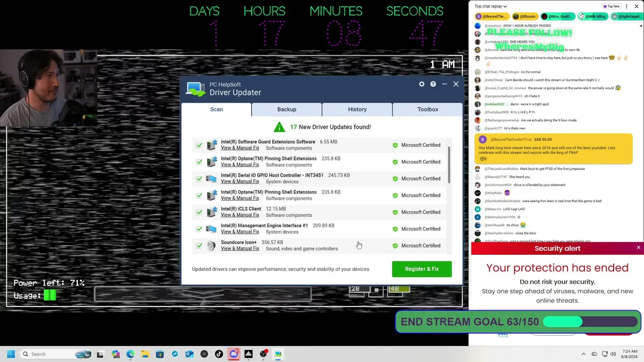Image resolution: width=644 pixels, height=362 pixels.
Task: Click the driver list vertical scrollbar
Action: point(449,165)
